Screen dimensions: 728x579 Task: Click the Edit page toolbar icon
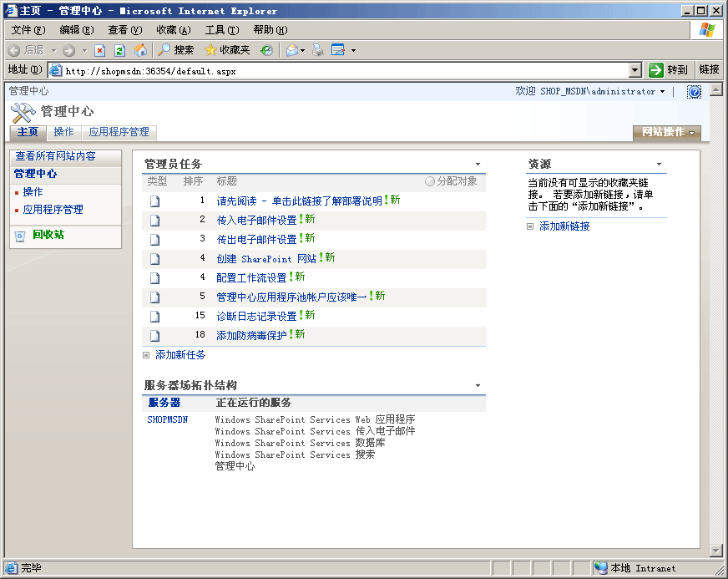pos(338,50)
